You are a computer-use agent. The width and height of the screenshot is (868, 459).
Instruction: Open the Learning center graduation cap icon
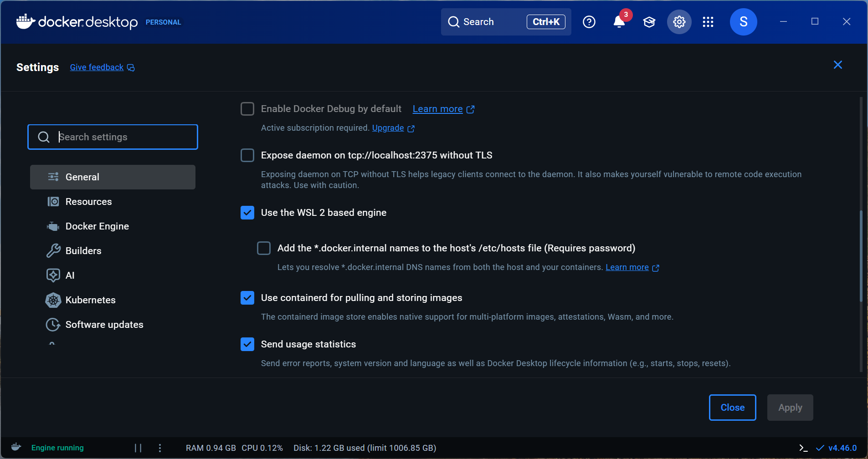649,22
